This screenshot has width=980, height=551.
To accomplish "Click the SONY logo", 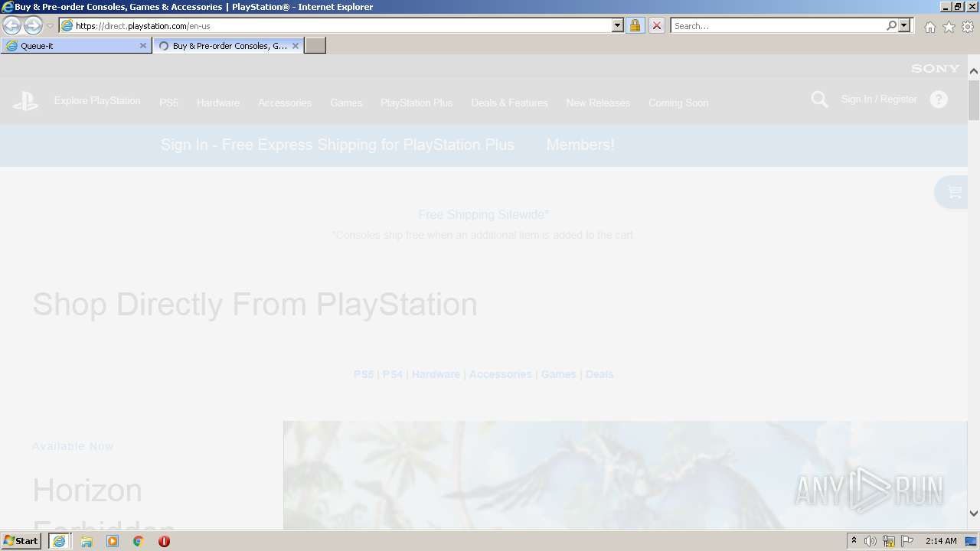I will tap(935, 68).
